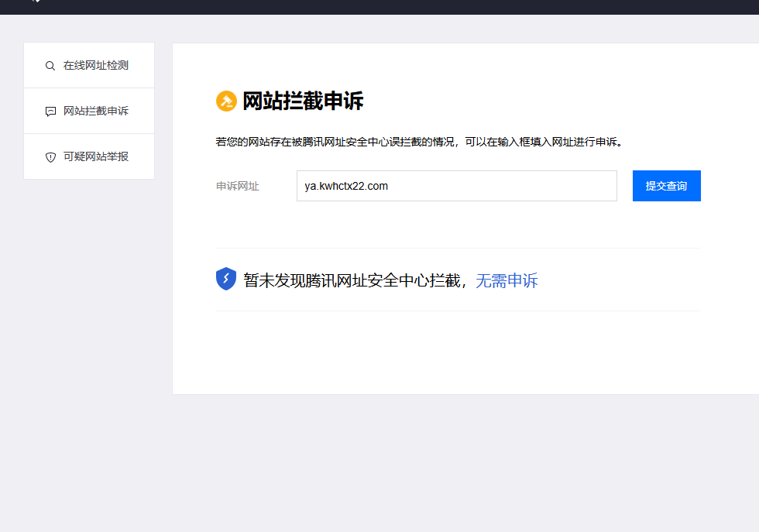Viewport: 759px width, 532px height.
Task: Click the orange gavel icon by the heading
Action: tap(226, 101)
